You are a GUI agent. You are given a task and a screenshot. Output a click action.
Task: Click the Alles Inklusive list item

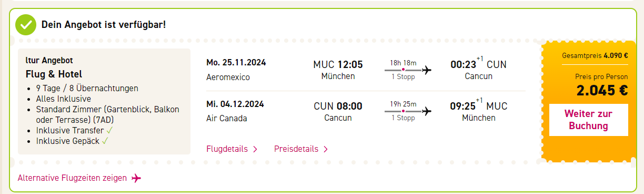point(64,99)
